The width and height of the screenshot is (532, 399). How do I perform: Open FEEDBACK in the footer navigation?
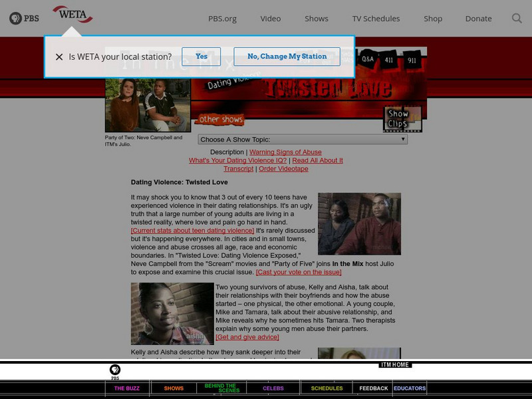click(374, 388)
